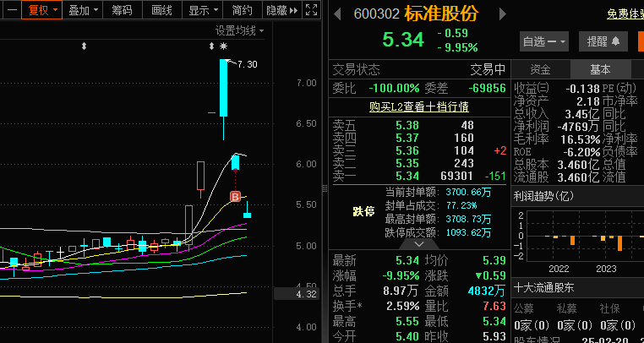Click the leftmost up-down arrow marker on chart
The height and width of the screenshot is (343, 644).
84,46
